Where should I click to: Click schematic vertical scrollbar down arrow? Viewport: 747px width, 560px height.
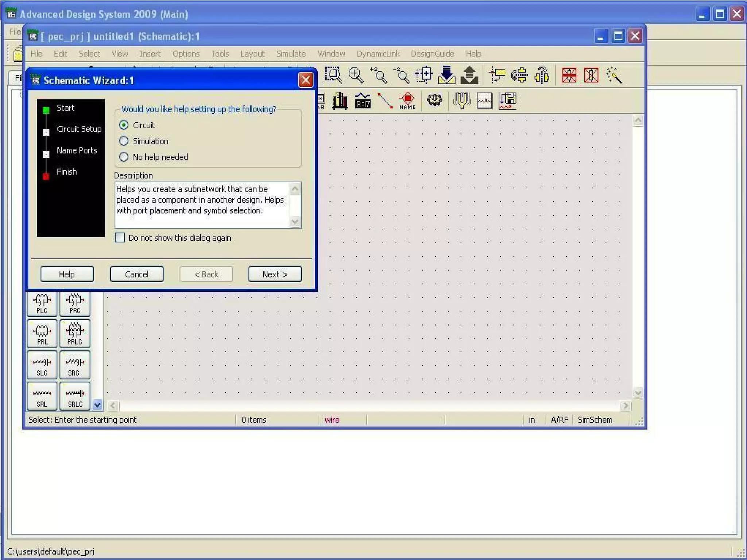[638, 393]
